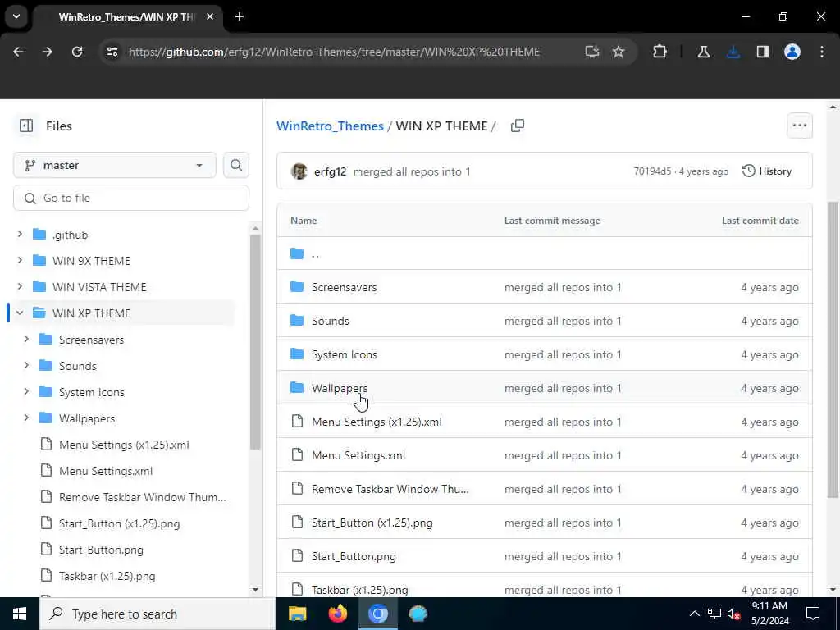Open Wallpapers folder in file list
The image size is (840, 630).
(x=340, y=388)
